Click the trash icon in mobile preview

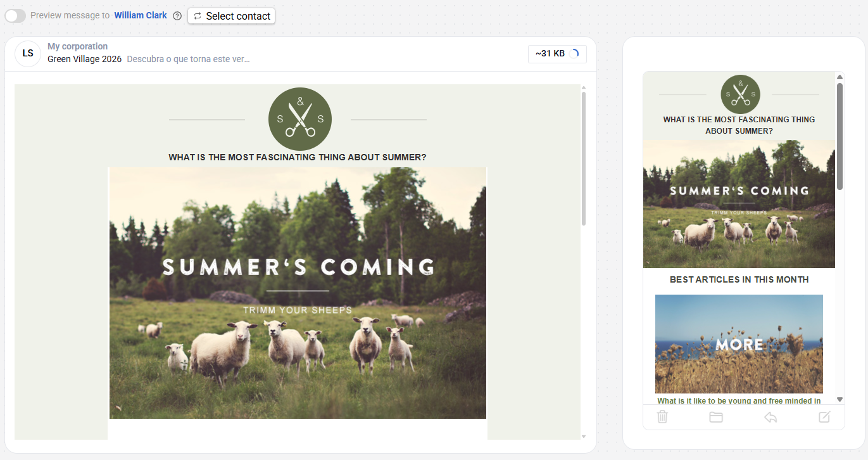click(x=662, y=416)
